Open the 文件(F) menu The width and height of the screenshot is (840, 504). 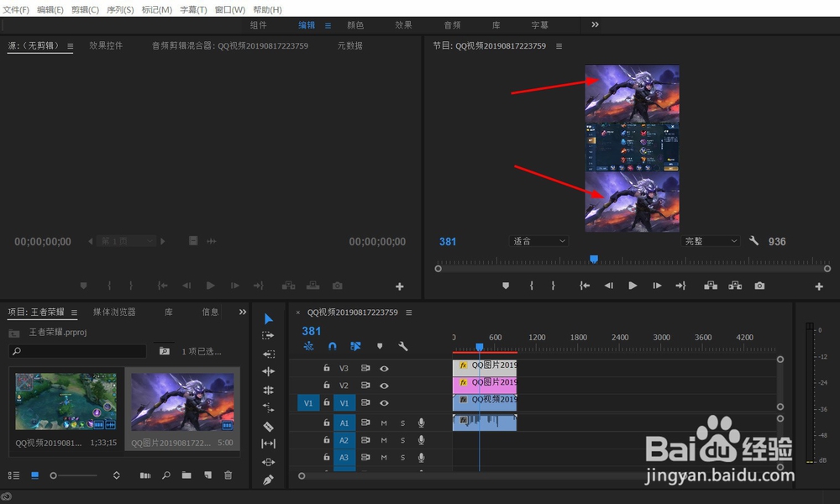pyautogui.click(x=16, y=9)
